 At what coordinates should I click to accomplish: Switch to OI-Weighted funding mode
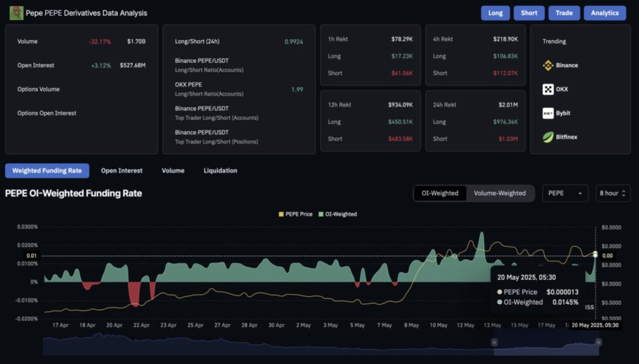coord(440,193)
